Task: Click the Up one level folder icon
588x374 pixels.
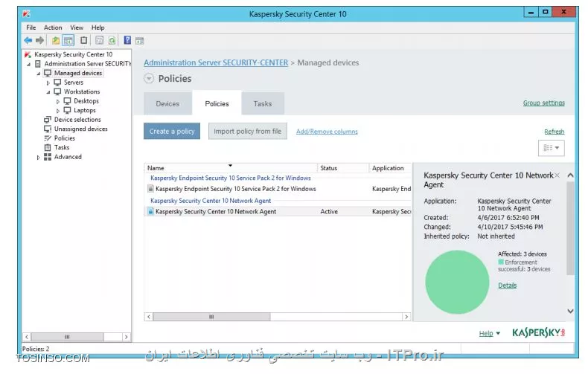Action: 56,40
